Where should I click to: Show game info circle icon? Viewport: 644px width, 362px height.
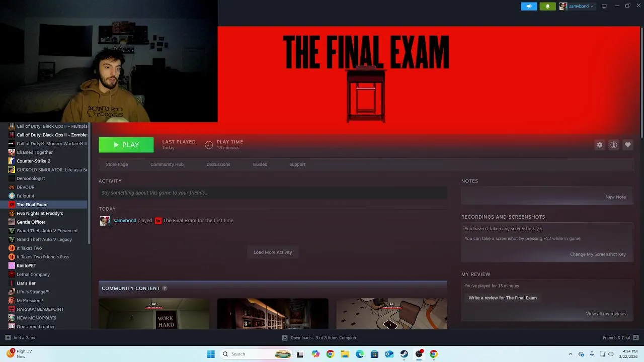(614, 145)
